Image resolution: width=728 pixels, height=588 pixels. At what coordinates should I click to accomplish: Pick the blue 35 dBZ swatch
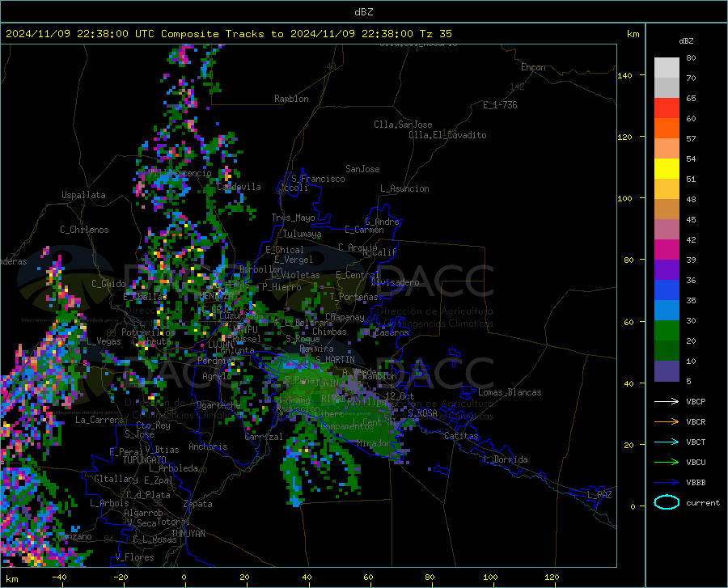click(x=667, y=290)
